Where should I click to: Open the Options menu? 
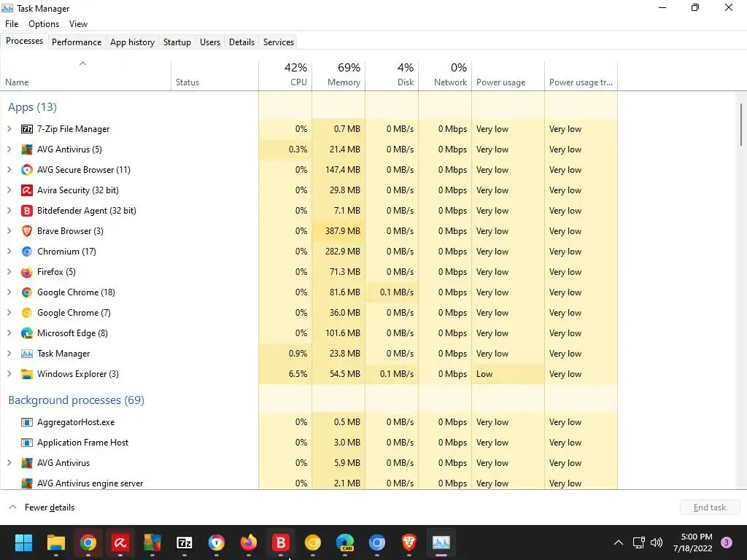point(44,24)
